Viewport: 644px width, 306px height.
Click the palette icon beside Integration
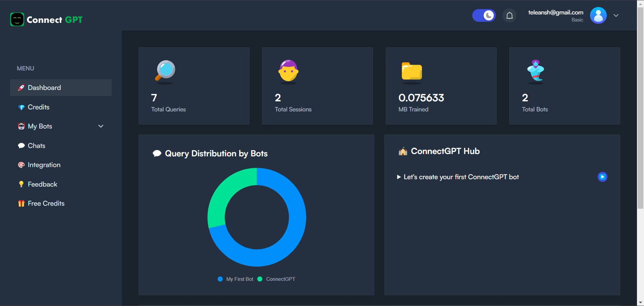21,165
